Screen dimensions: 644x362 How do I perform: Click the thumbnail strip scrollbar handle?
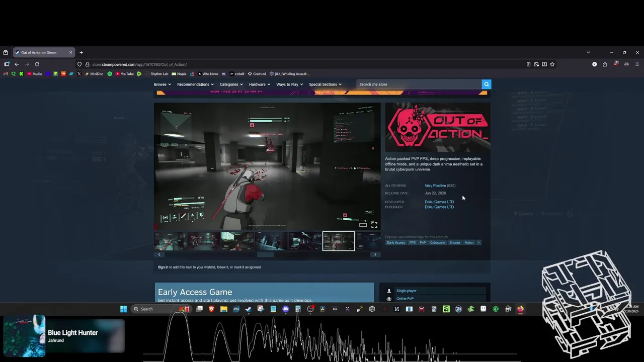tap(266, 254)
